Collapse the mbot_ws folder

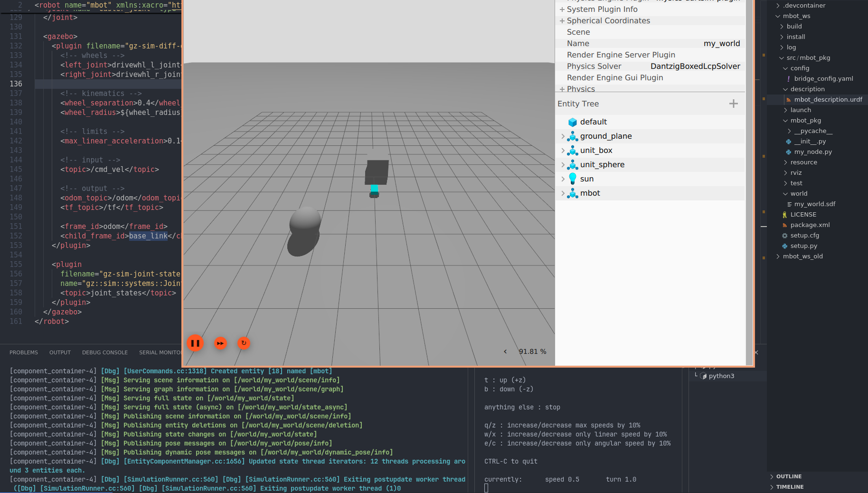pos(778,16)
